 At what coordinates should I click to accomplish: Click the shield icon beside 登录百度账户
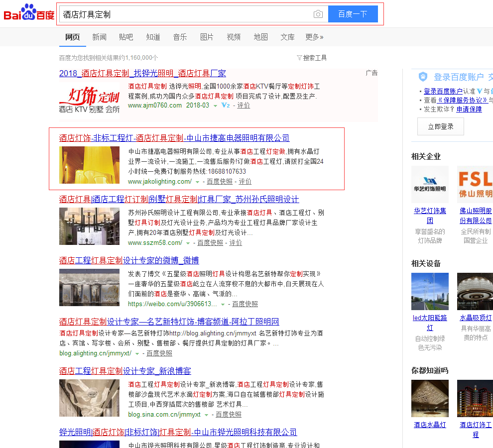coord(423,77)
